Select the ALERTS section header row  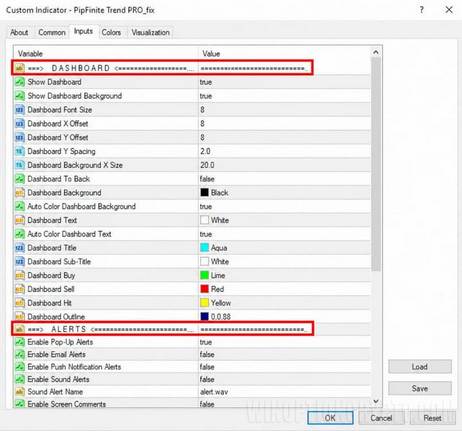[x=162, y=329]
